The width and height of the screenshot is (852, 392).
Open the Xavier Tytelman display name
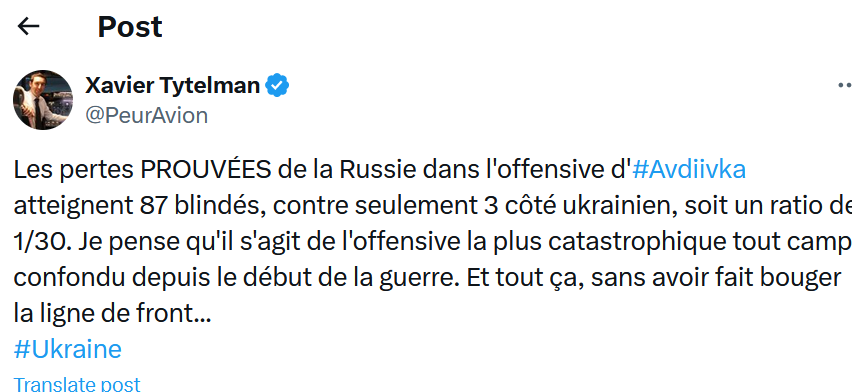tap(173, 85)
